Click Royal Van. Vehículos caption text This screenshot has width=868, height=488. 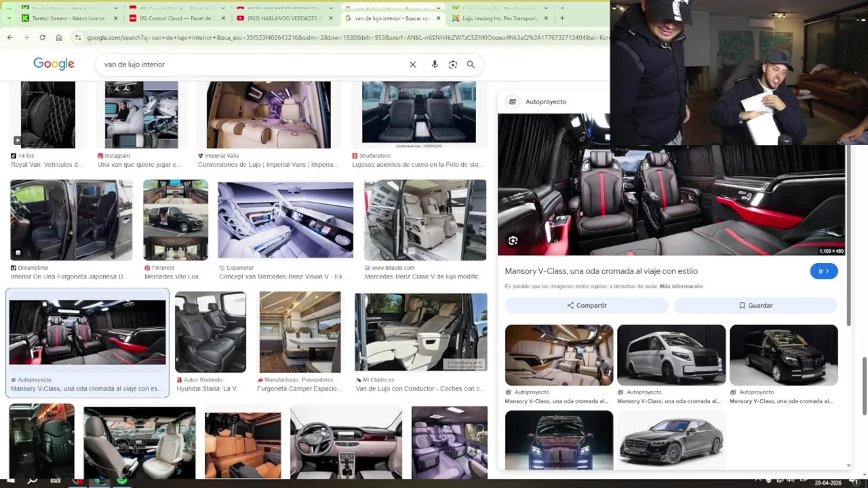click(x=47, y=165)
